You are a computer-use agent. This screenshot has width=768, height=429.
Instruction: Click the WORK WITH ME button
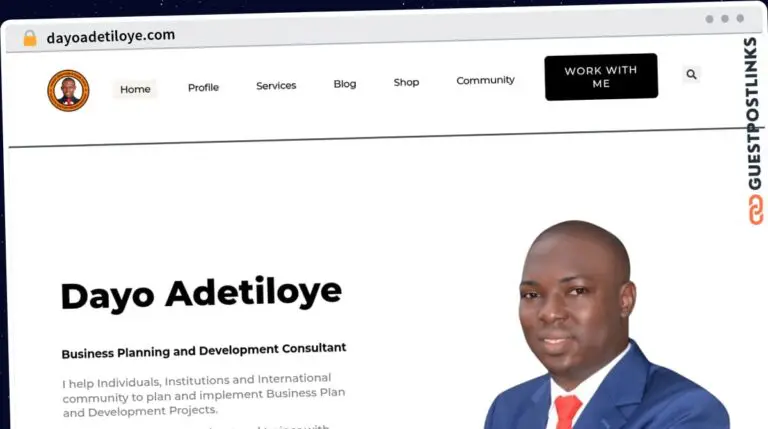[x=601, y=77]
